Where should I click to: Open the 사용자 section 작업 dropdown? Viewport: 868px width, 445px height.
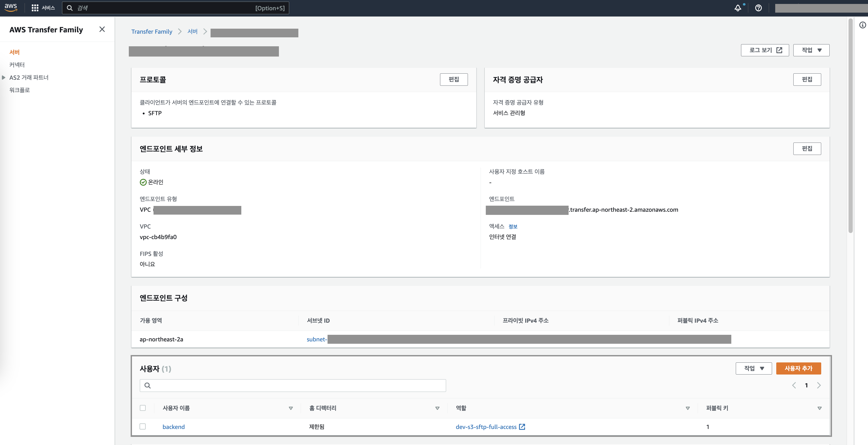[x=753, y=368]
